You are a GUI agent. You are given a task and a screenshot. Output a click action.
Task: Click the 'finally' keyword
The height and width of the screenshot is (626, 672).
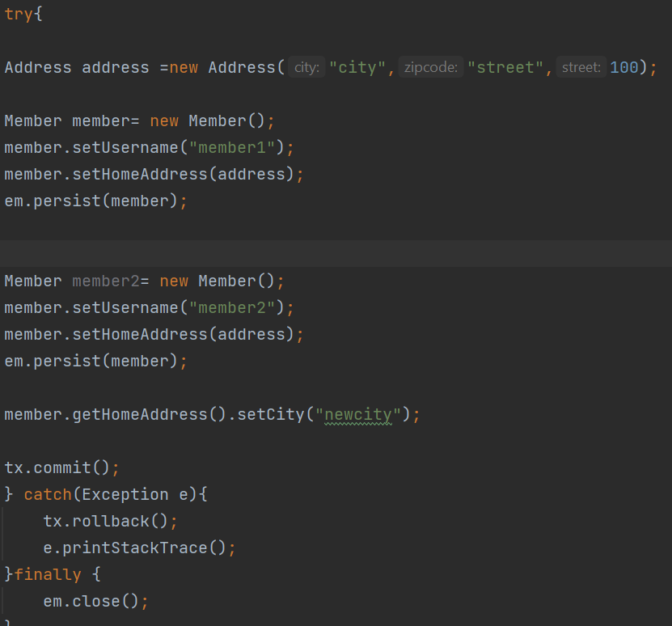[48, 574]
